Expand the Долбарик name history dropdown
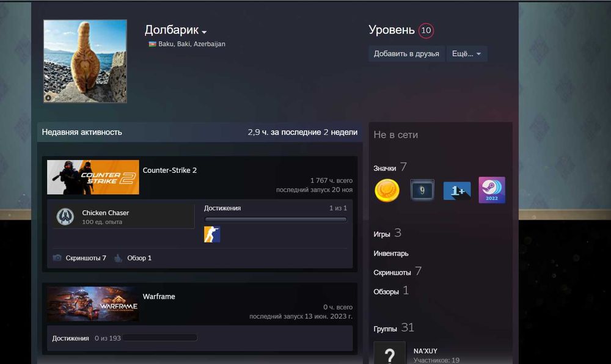This screenshot has height=364, width=611. [x=204, y=32]
